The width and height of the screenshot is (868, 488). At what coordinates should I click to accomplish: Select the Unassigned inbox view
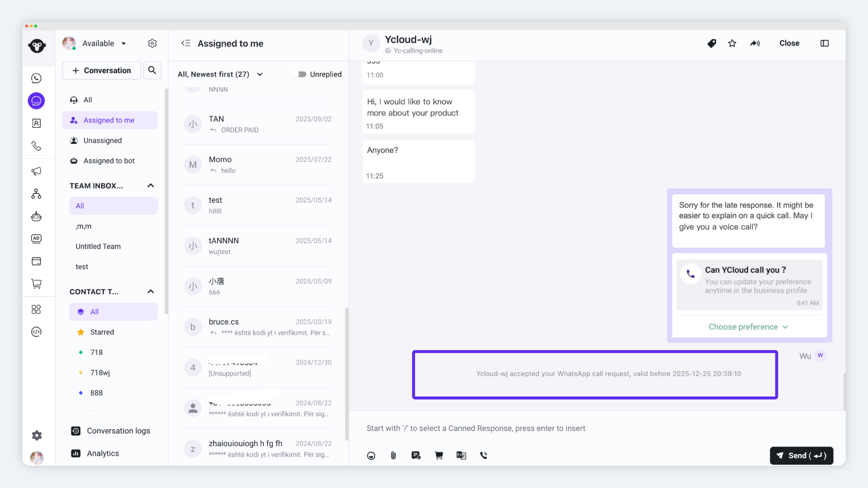coord(102,140)
